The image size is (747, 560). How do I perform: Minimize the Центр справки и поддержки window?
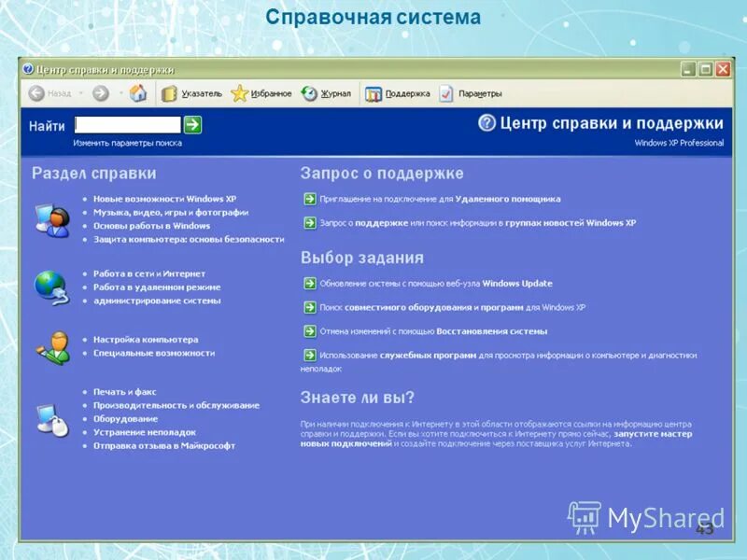(x=688, y=69)
